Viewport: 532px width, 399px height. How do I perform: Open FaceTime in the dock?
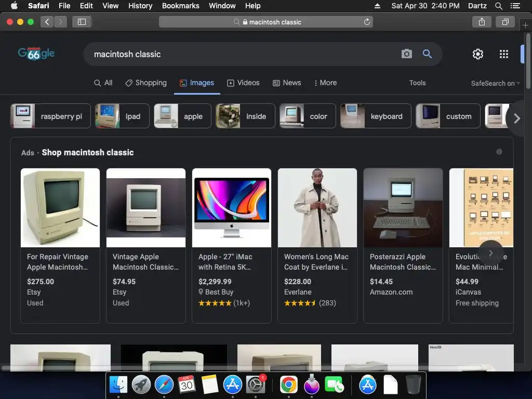[x=334, y=384]
